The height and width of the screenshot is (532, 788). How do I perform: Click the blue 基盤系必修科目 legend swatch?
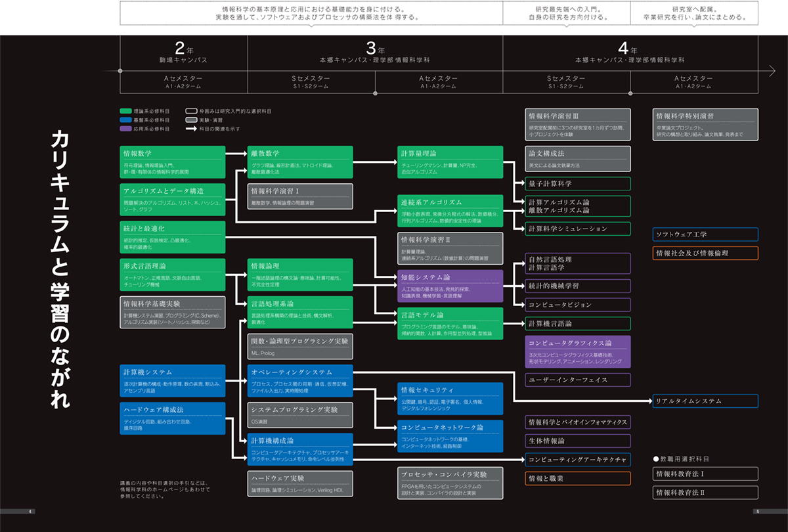click(x=125, y=120)
